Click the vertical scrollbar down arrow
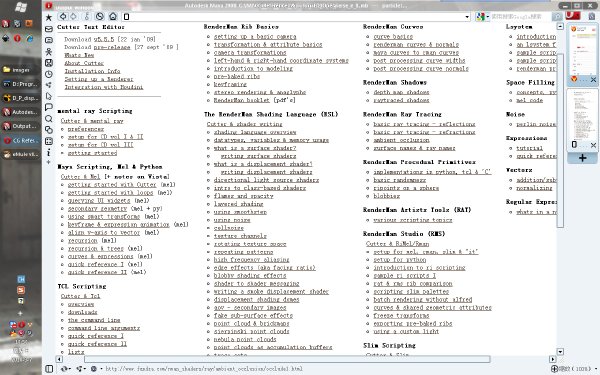 pos(560,352)
